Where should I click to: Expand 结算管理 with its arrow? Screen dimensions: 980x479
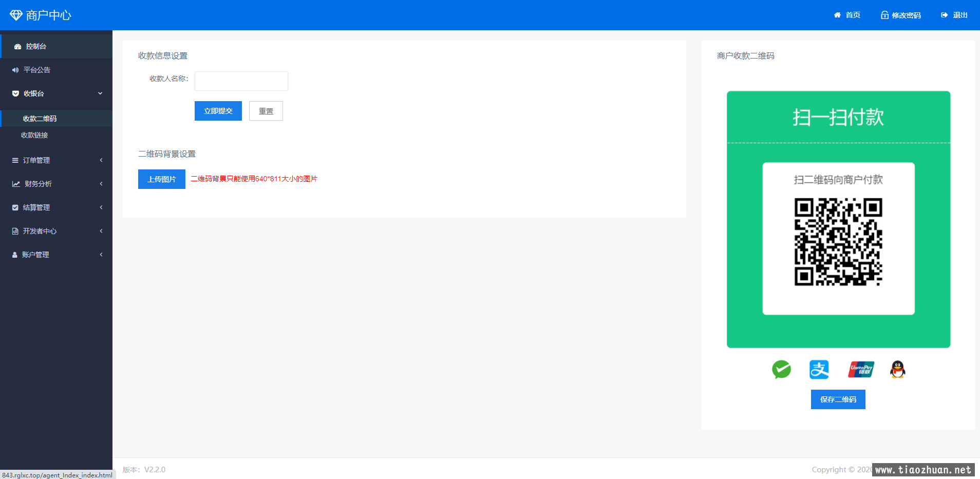pyautogui.click(x=101, y=207)
